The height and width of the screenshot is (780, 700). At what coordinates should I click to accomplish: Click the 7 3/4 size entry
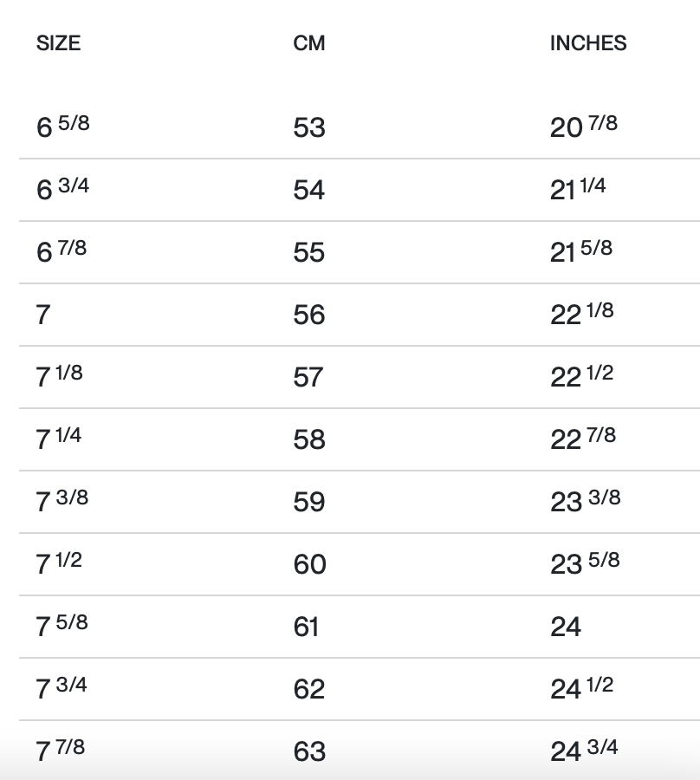[62, 688]
